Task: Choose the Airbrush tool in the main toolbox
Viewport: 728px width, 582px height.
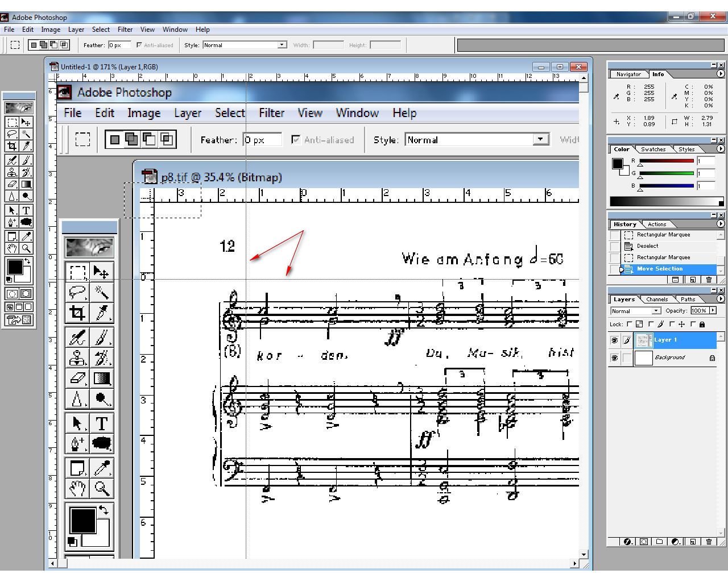Action: (12, 160)
